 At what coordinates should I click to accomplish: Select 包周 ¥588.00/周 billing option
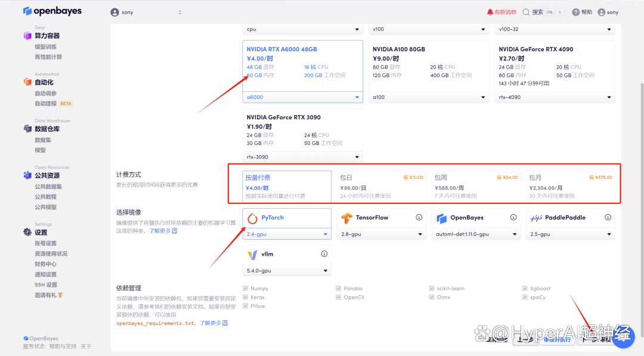point(476,187)
